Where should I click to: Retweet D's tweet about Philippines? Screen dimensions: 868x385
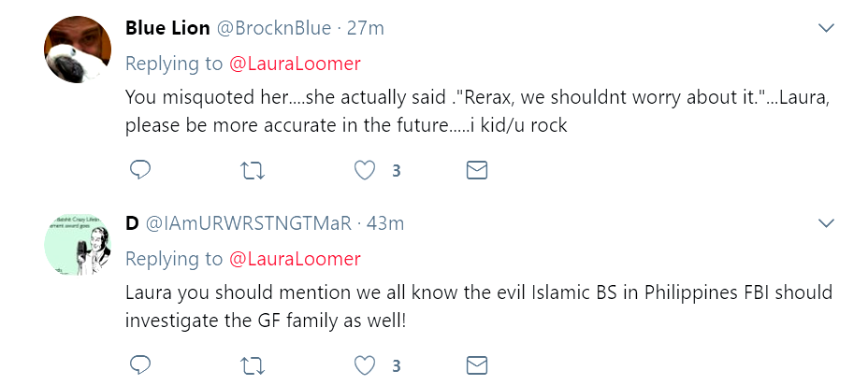[253, 364]
